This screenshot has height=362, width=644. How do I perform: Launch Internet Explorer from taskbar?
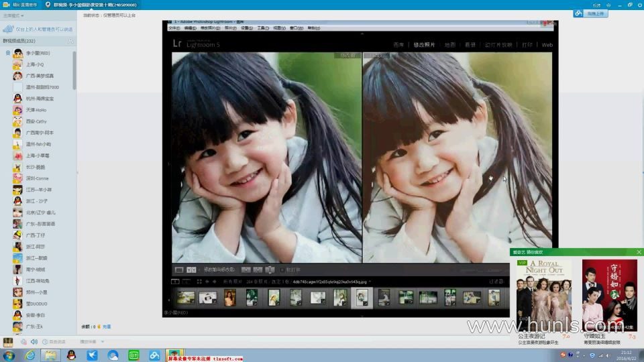coord(30,355)
